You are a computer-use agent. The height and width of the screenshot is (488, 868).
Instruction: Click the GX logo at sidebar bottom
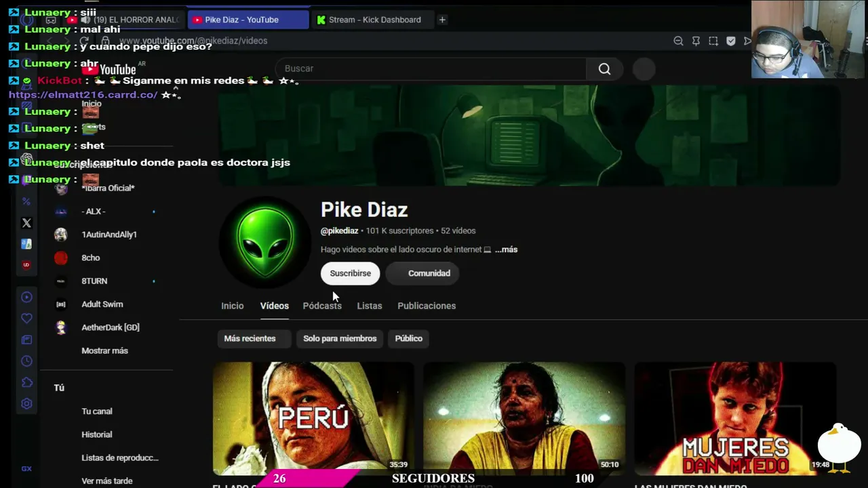tap(26, 468)
